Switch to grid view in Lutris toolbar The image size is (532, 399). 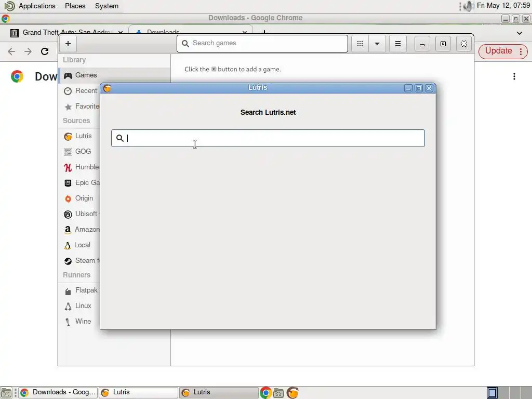(360, 44)
